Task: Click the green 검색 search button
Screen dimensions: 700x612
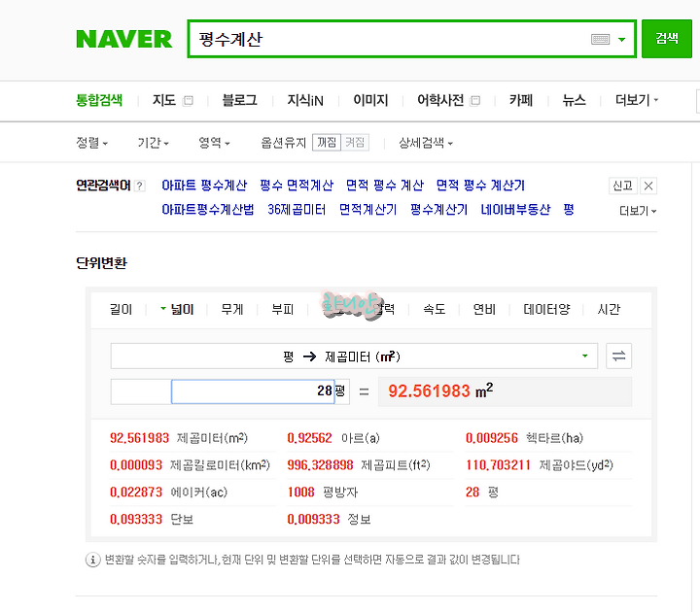Action: (x=667, y=39)
